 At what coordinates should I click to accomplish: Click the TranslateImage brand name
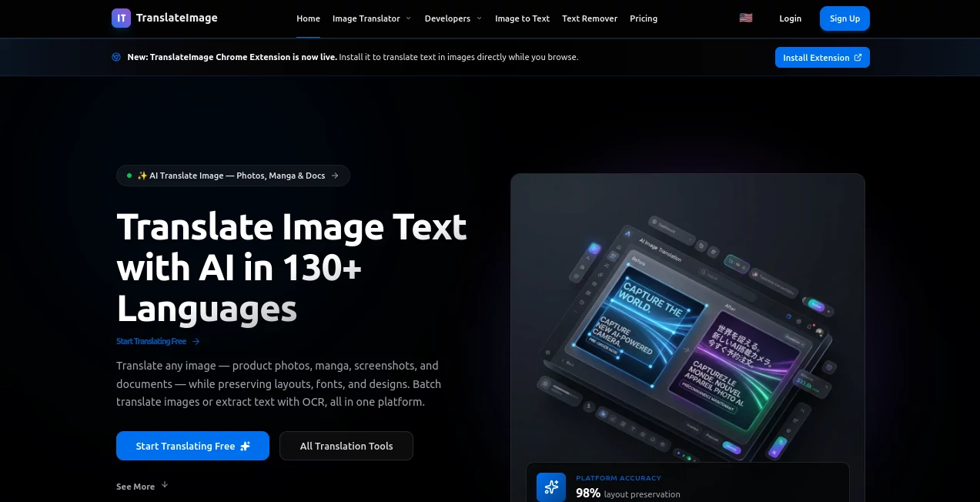(176, 18)
